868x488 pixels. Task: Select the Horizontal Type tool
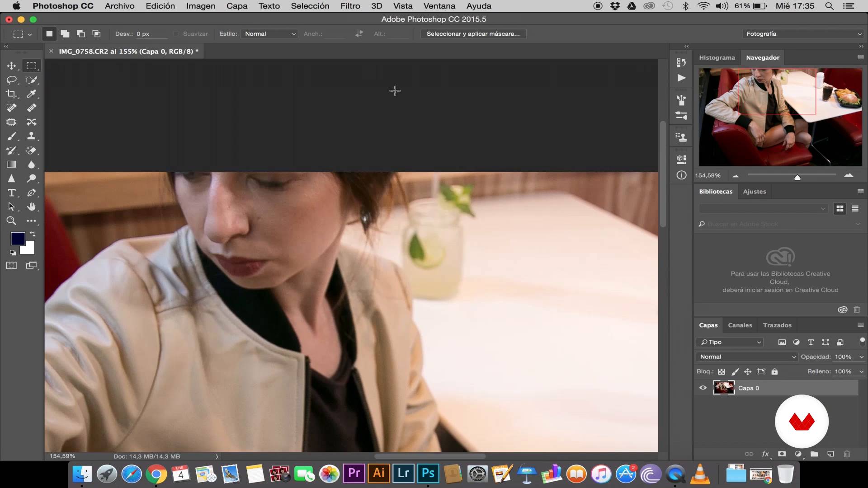(x=11, y=193)
